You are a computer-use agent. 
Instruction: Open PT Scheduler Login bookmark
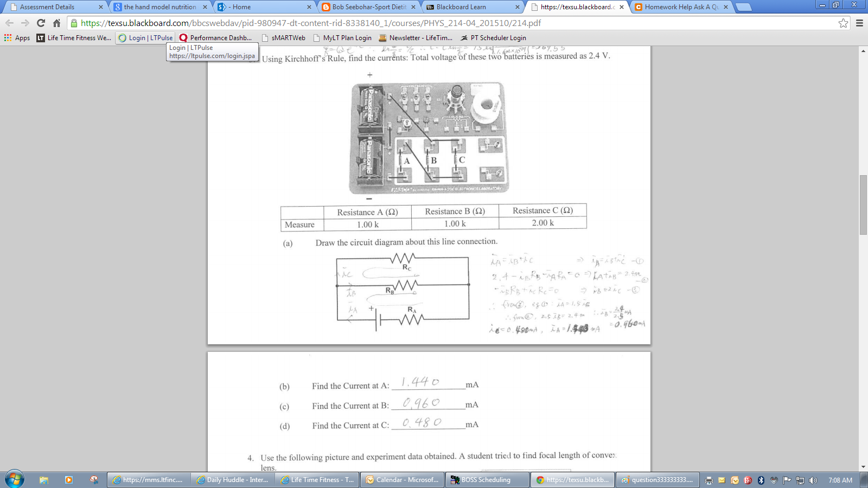tap(493, 38)
